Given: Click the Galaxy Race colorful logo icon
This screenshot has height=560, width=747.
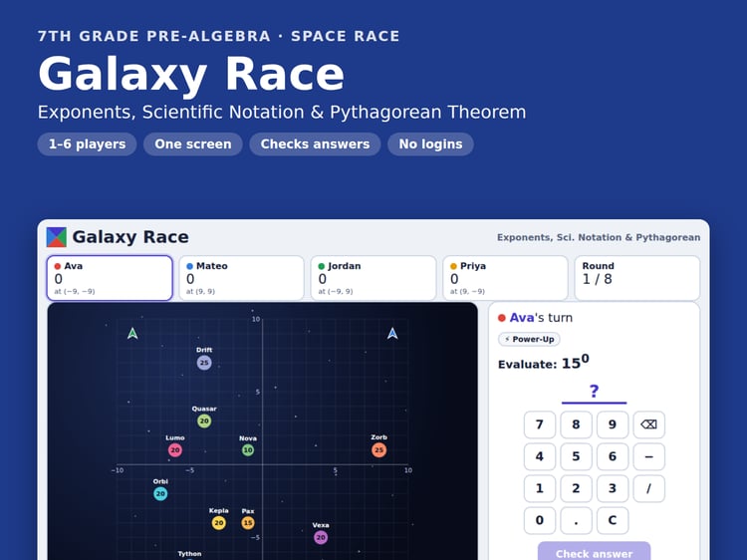Looking at the screenshot, I should click(56, 237).
